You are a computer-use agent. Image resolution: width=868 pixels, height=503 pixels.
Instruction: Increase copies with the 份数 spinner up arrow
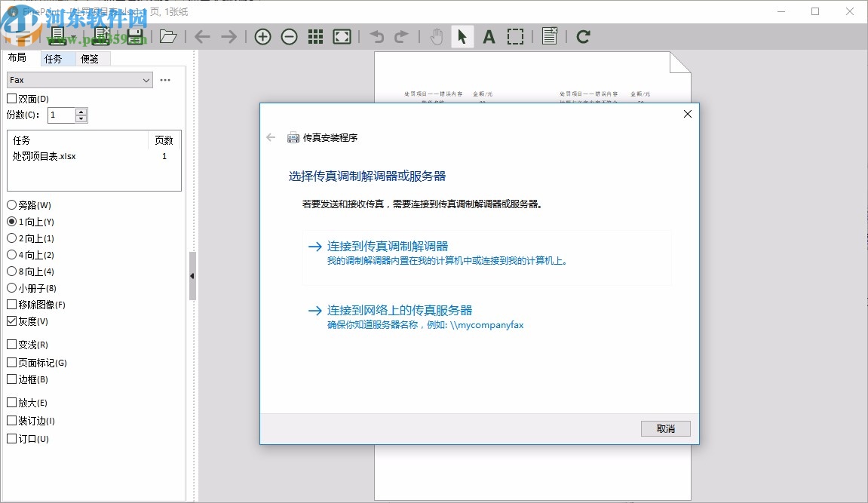pyautogui.click(x=81, y=111)
